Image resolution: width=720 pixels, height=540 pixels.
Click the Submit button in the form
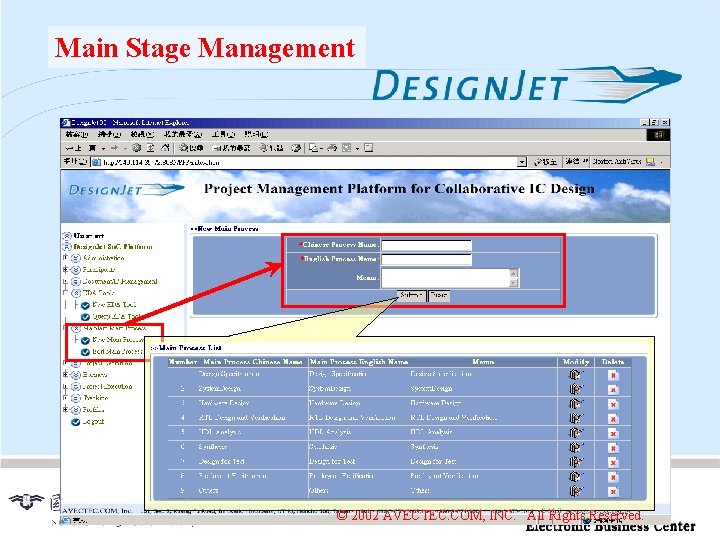(411, 295)
